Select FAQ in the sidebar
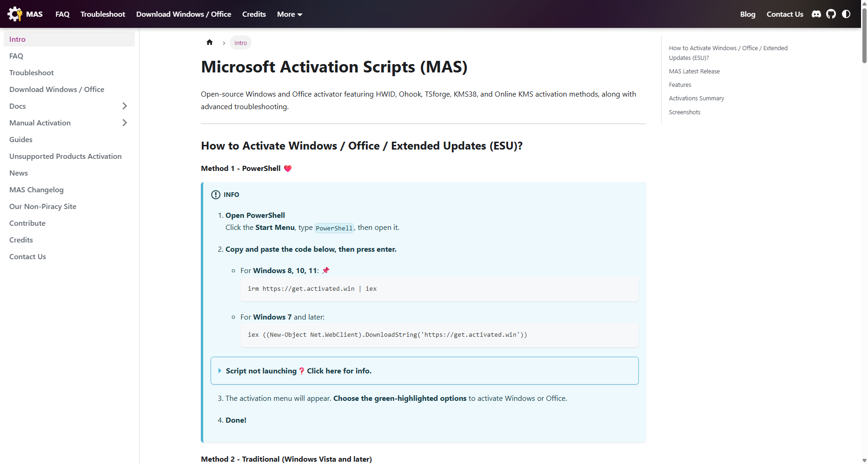This screenshot has width=868, height=464. [69, 56]
